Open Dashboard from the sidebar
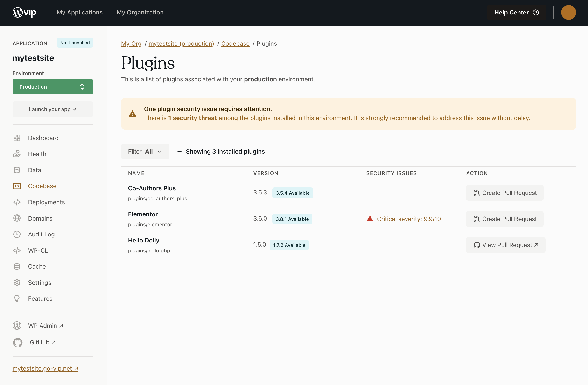The height and width of the screenshot is (385, 588). [43, 138]
